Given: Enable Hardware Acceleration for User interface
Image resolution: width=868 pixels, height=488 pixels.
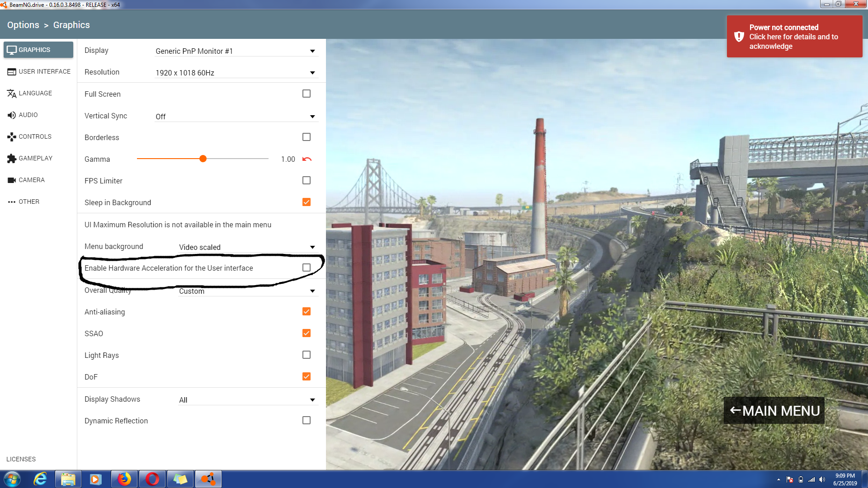Looking at the screenshot, I should click(307, 267).
